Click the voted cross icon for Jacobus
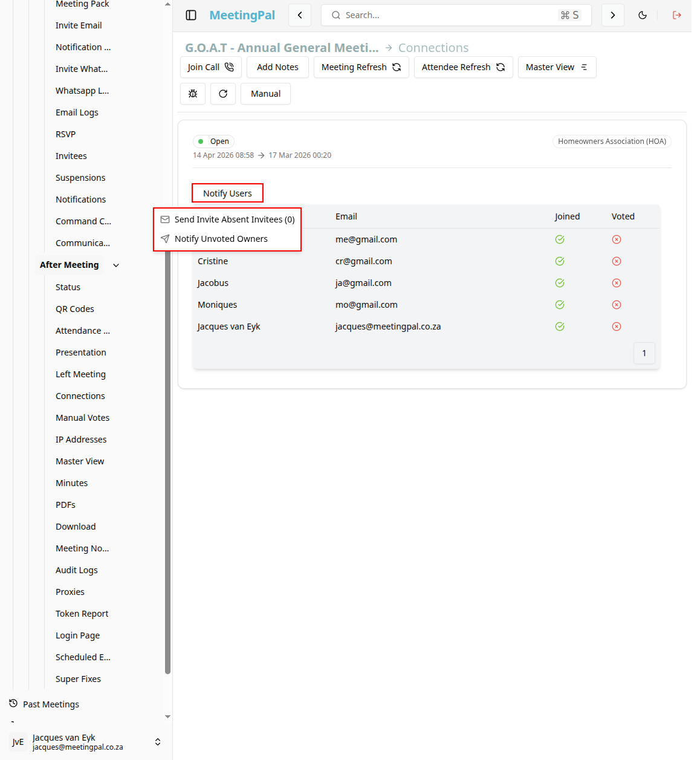The image size is (700, 760). point(617,283)
